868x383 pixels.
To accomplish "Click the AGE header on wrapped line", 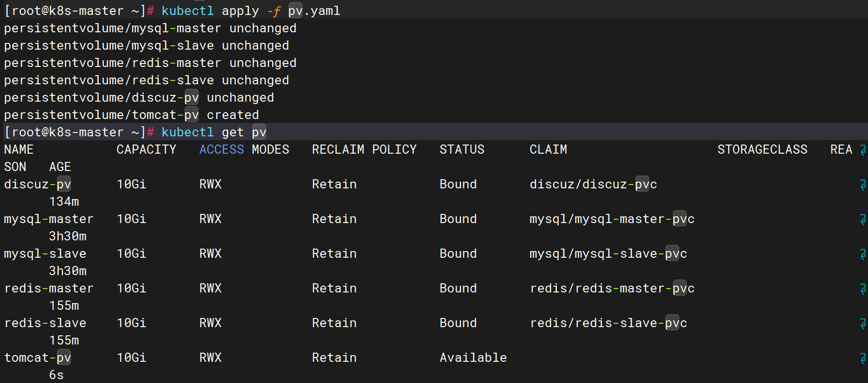I will pyautogui.click(x=60, y=167).
